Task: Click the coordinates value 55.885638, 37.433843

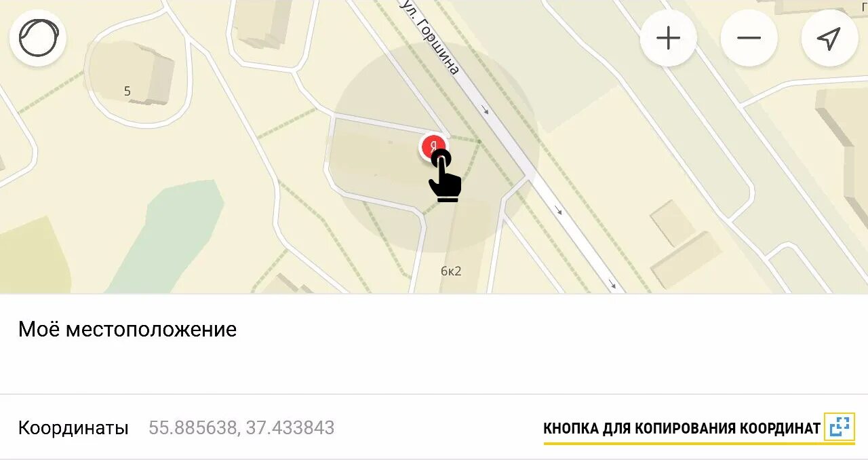Action: click(x=241, y=428)
